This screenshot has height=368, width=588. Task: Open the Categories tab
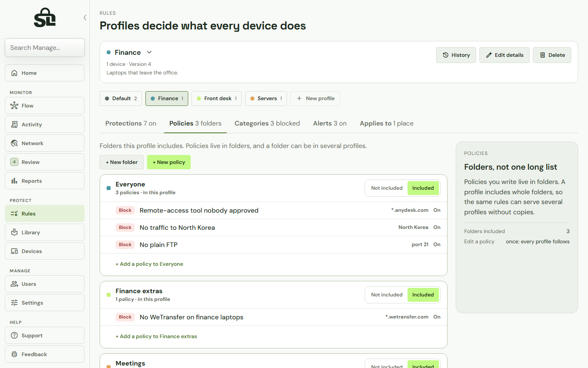[267, 123]
